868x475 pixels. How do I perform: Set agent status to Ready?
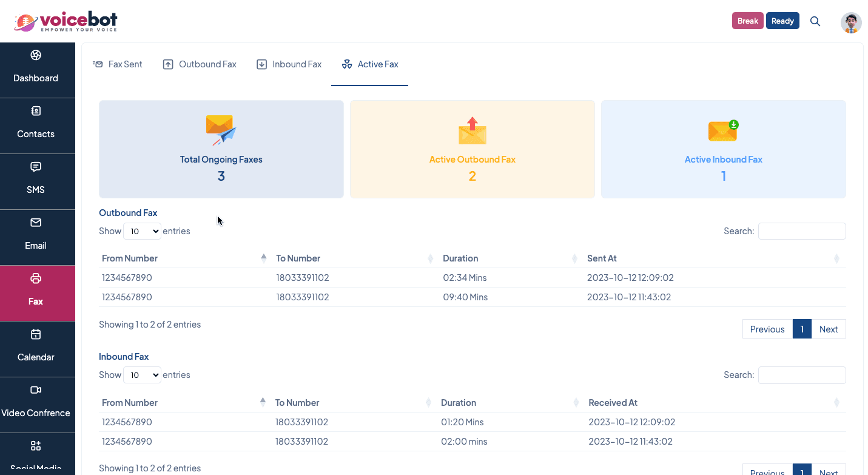pos(782,21)
